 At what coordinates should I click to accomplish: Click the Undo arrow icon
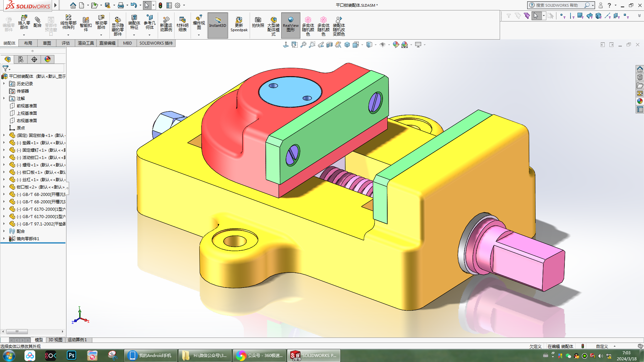tap(134, 5)
